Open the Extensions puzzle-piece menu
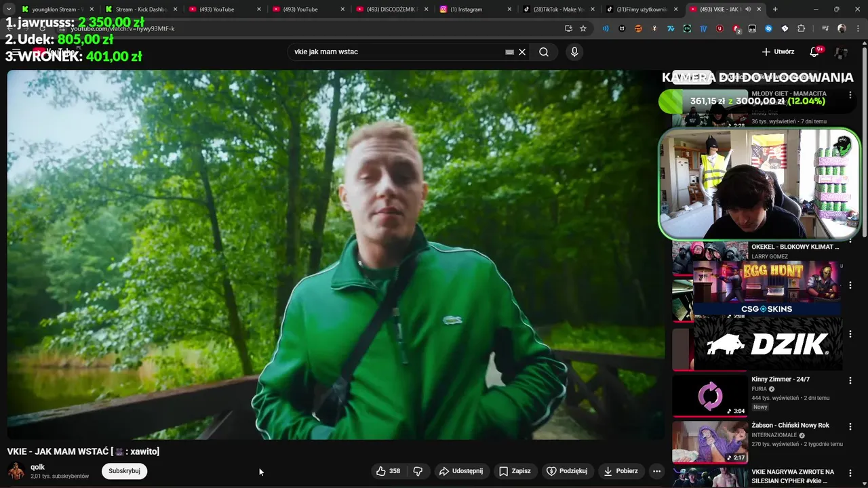The image size is (868, 488). [x=802, y=28]
